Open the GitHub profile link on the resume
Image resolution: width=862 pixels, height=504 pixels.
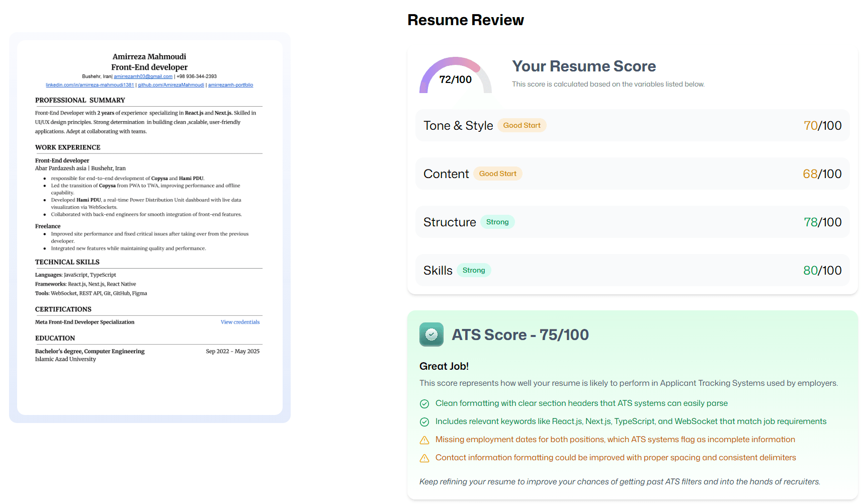coord(171,85)
